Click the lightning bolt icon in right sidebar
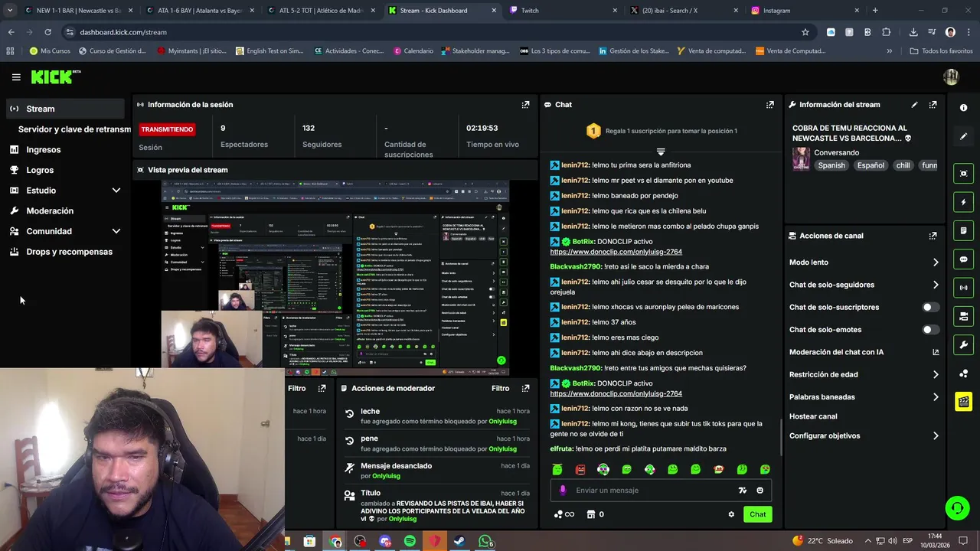Screen dimensions: 980x551 [963, 202]
